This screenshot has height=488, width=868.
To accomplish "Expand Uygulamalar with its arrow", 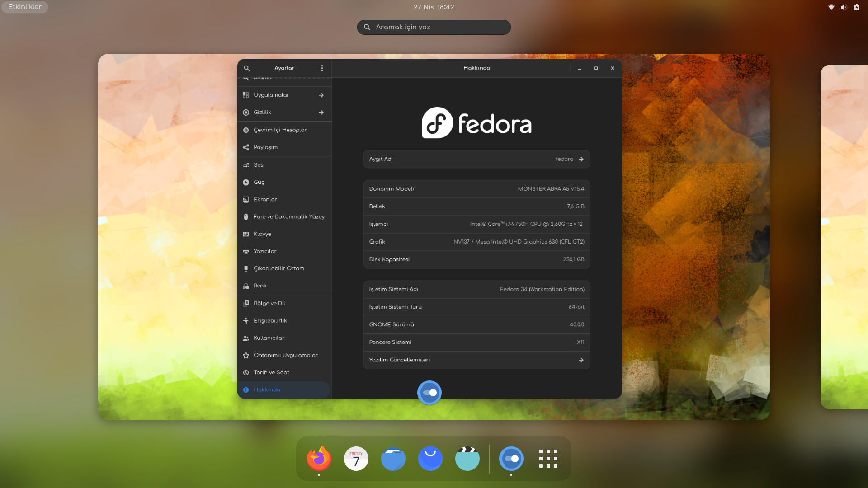I will point(321,95).
